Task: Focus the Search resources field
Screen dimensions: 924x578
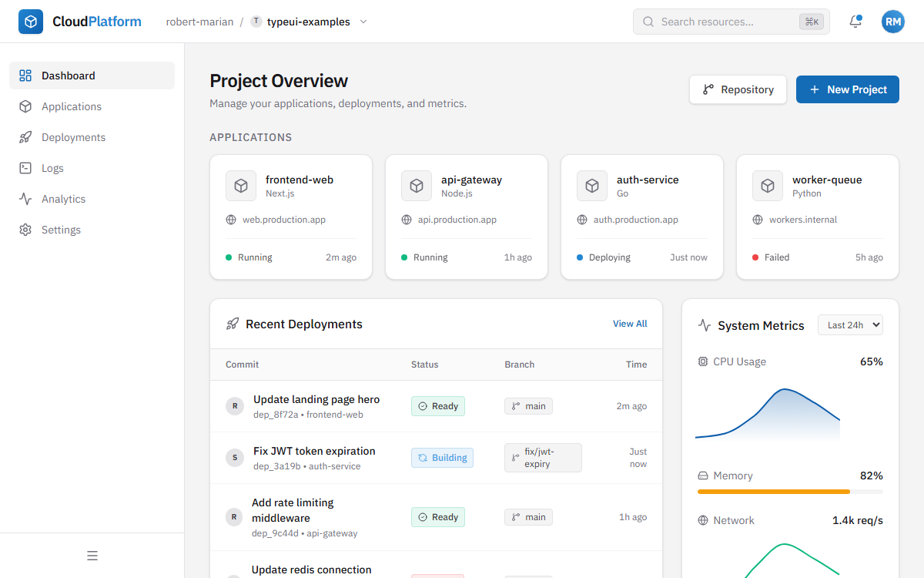Action: pos(731,22)
